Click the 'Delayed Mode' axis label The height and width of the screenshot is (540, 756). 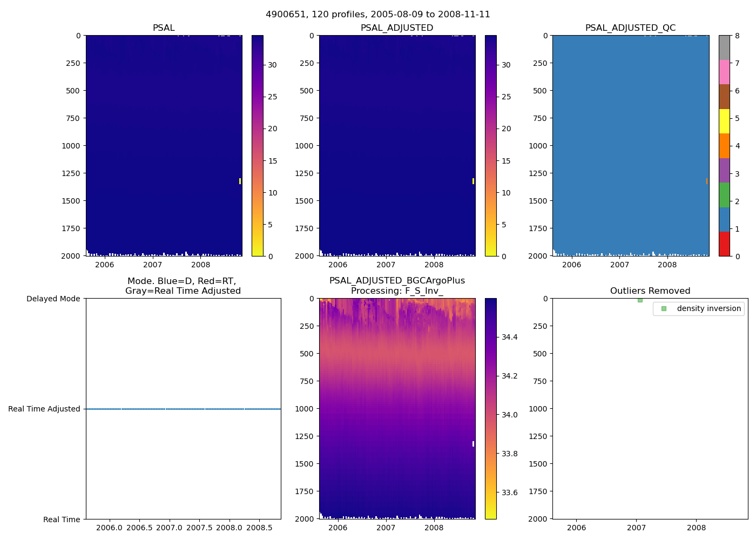[53, 299]
